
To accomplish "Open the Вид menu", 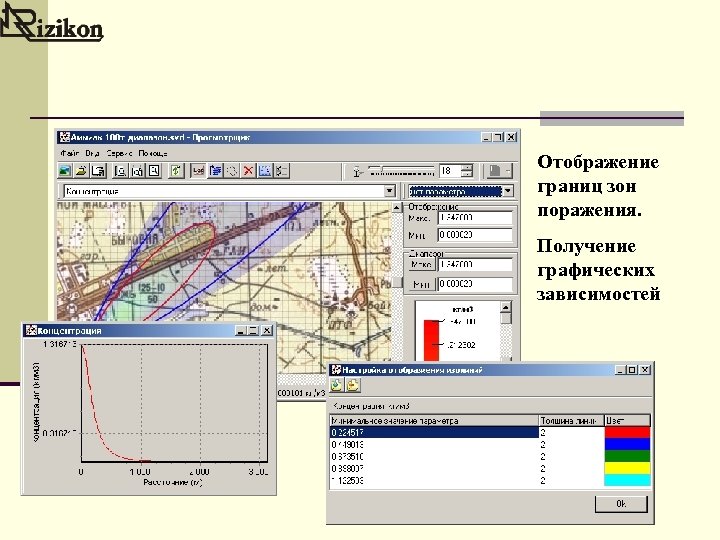I will click(92, 153).
